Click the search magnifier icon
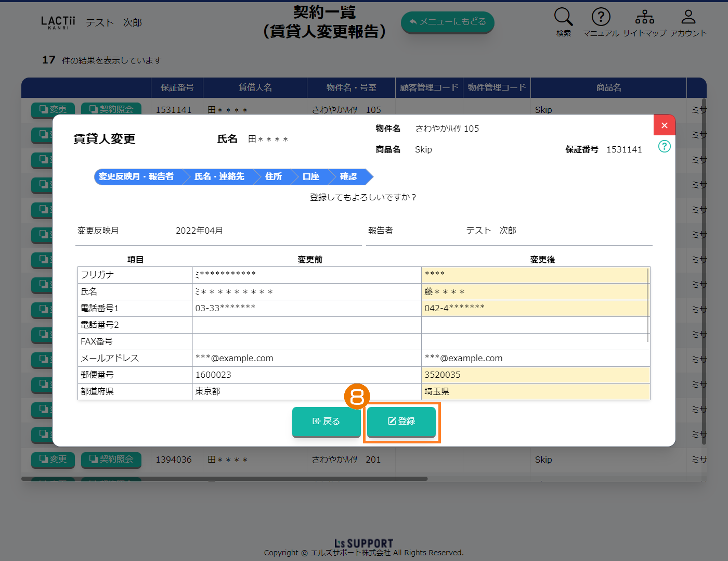Viewport: 728px width, 561px height. (563, 17)
